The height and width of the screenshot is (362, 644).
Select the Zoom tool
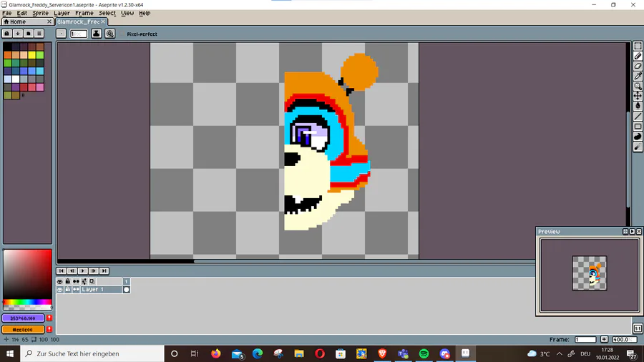tap(638, 86)
